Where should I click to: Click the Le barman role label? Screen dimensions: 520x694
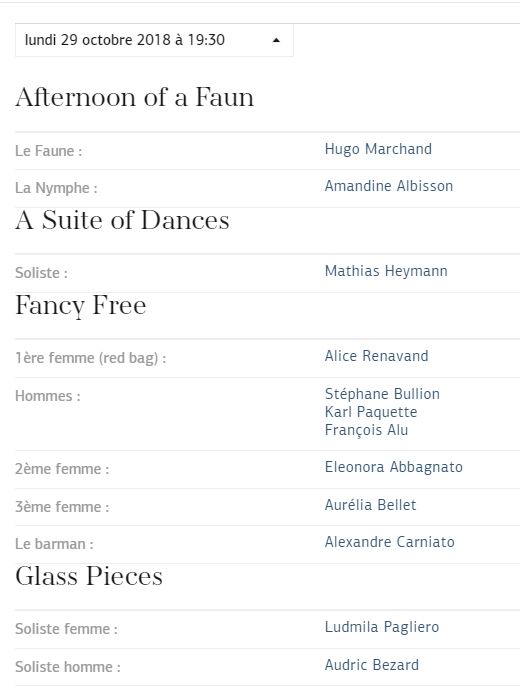click(54, 544)
